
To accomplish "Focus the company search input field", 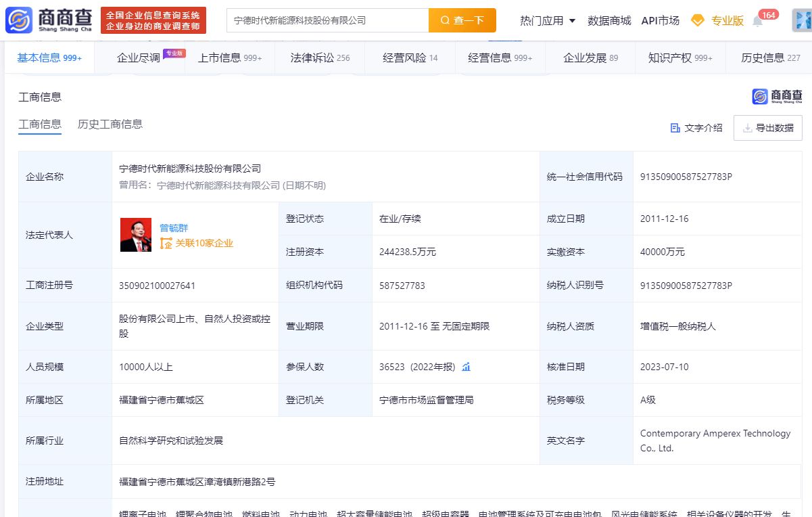I will [327, 20].
